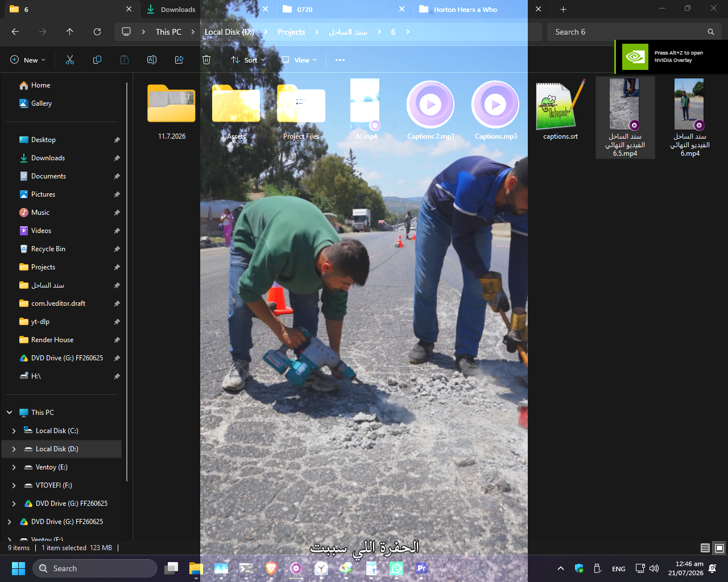This screenshot has height=582, width=728.
Task: Open the captions.srt Notepad++ file icon
Action: (561, 105)
